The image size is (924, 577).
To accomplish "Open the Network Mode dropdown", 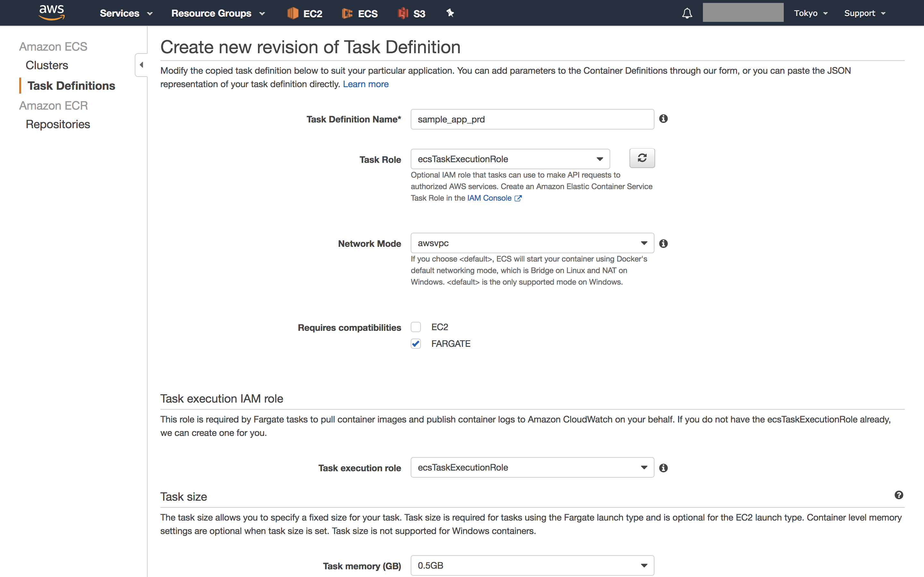I will click(x=532, y=243).
